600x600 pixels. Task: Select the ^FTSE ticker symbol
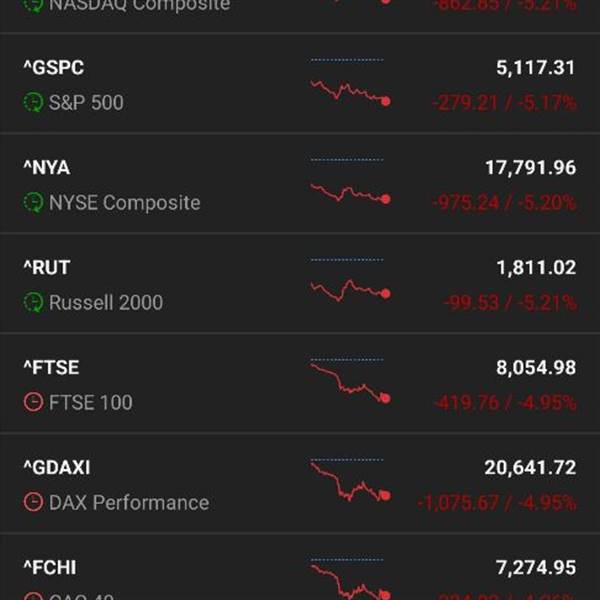click(51, 367)
